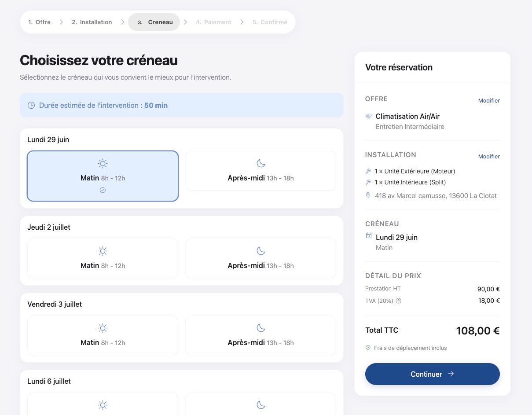Screen dimensions: 532x415
Task: Click the moon icon on Jeudi 2 juillet
Action: click(x=261, y=251)
